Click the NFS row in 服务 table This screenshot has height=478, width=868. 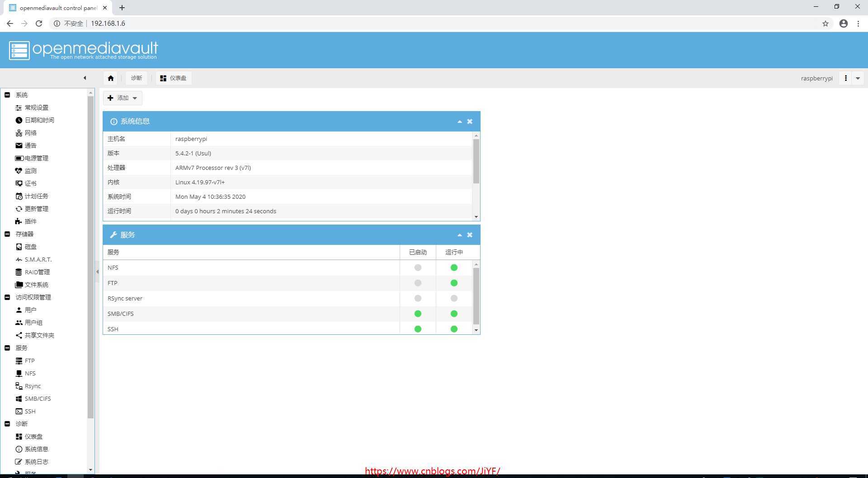pyautogui.click(x=288, y=267)
